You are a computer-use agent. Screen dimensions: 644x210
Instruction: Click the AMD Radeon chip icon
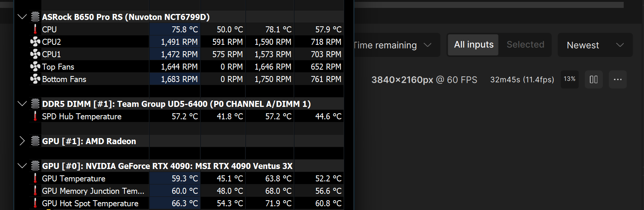pos(35,141)
